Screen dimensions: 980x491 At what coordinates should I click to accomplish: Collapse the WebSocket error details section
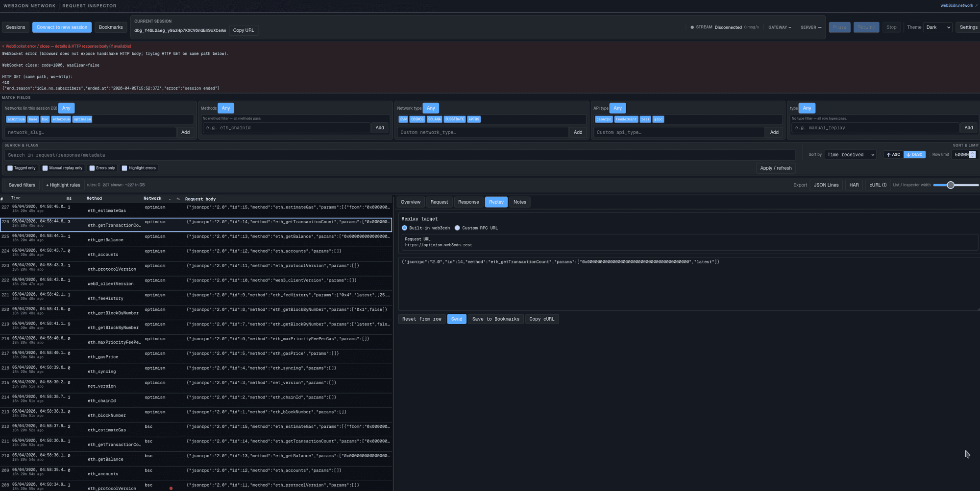tap(3, 47)
